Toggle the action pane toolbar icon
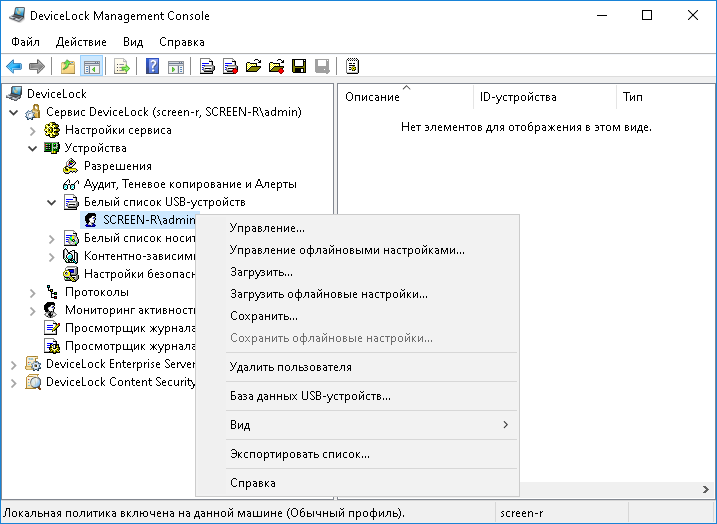717x524 pixels. click(x=176, y=66)
